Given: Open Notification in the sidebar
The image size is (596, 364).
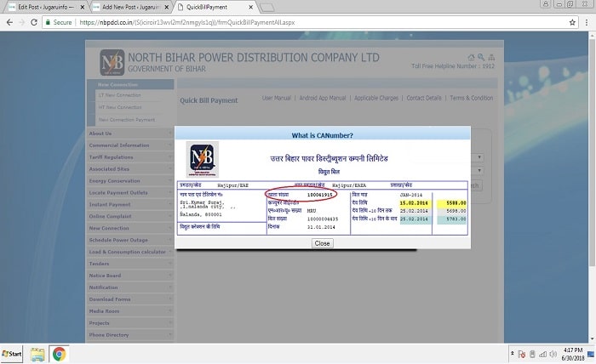Looking at the screenshot, I should point(130,287).
